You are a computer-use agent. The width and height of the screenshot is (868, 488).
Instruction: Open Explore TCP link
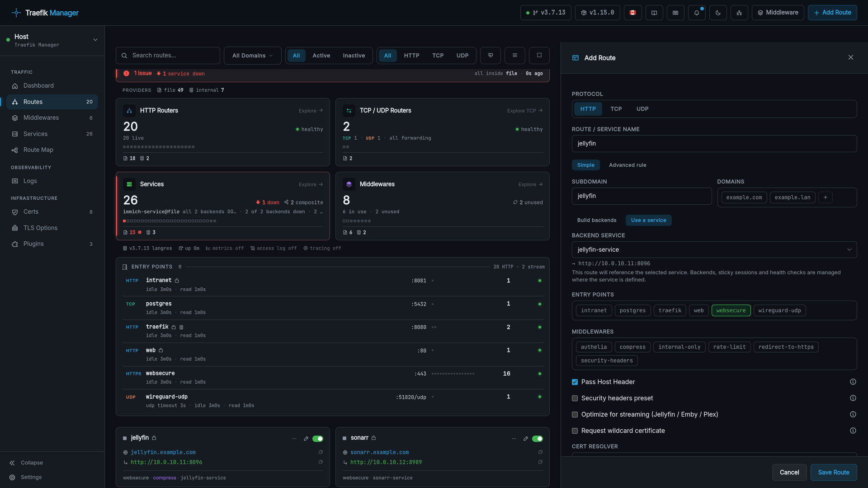click(525, 111)
